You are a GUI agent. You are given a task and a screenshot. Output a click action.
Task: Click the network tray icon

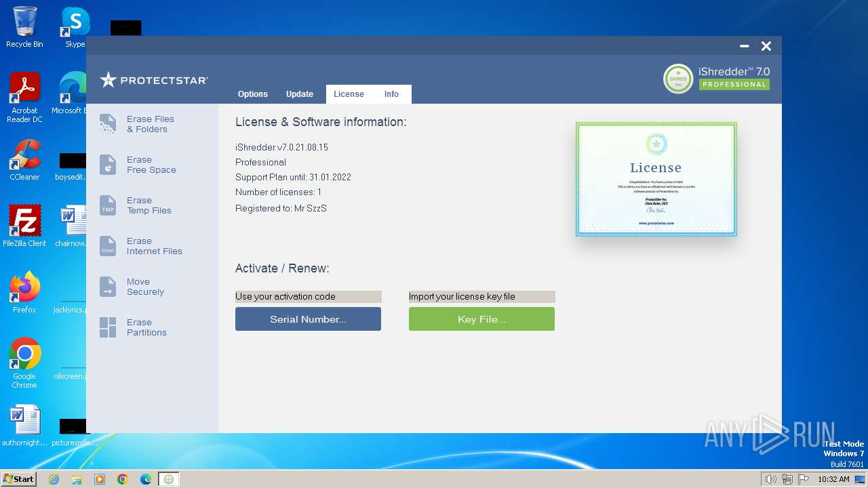[x=787, y=479]
